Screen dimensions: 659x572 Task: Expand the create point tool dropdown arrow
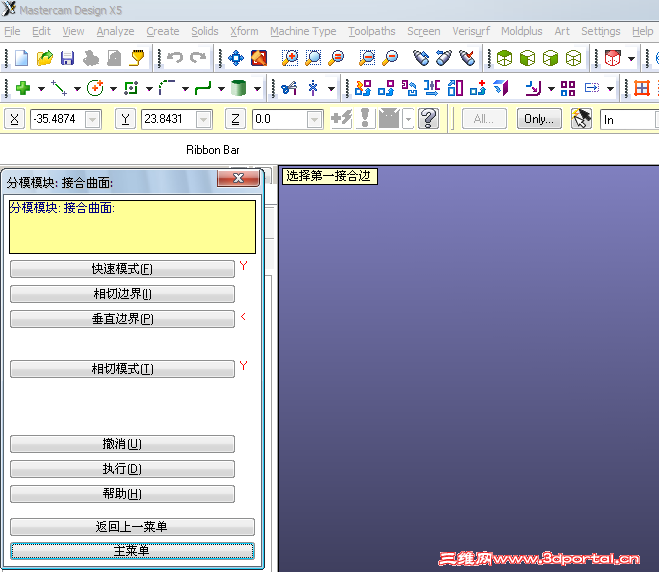pos(41,89)
